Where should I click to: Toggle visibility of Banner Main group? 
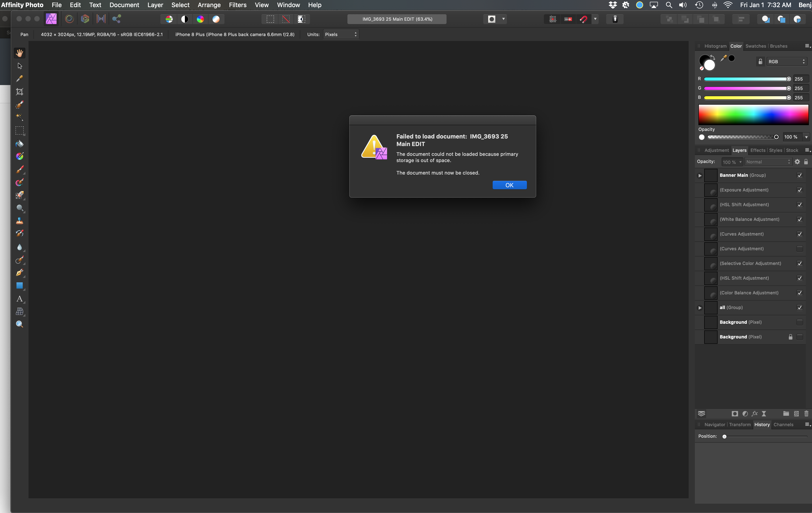click(800, 175)
